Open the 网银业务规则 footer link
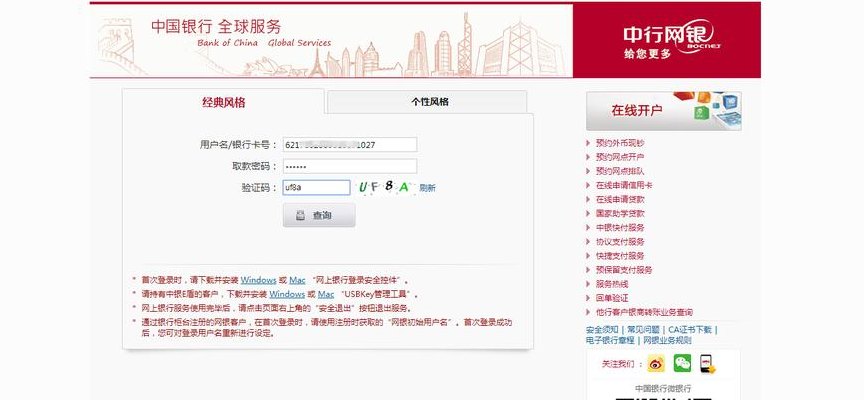The height and width of the screenshot is (400, 864). coord(667,340)
